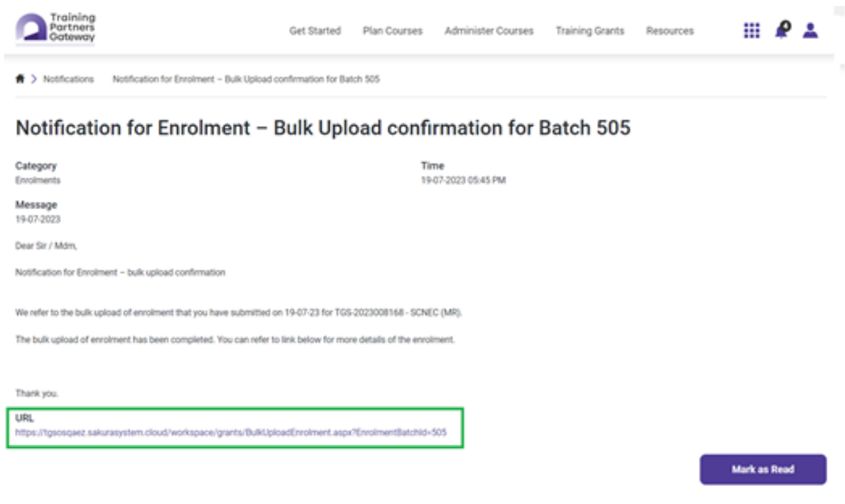Click the Training Partners Gateway logo
Image resolution: width=845 pixels, height=504 pixels.
coord(56,28)
